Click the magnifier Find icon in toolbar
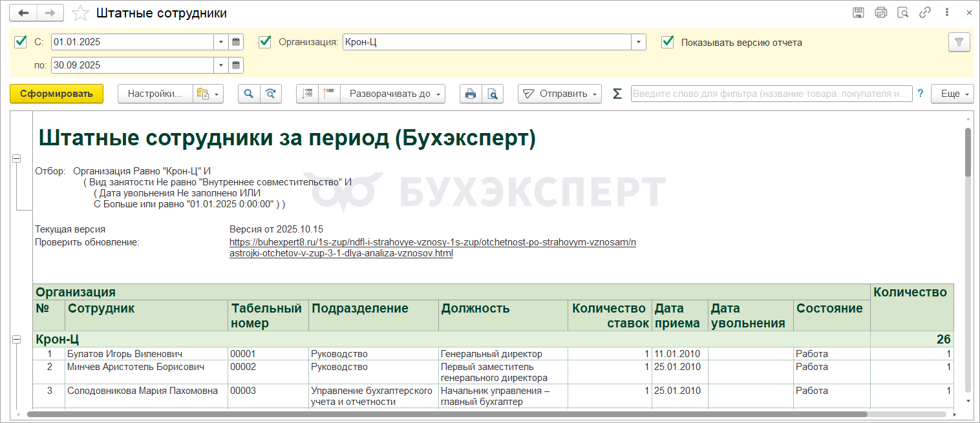Screen dimensions: 980x423 (x=249, y=94)
